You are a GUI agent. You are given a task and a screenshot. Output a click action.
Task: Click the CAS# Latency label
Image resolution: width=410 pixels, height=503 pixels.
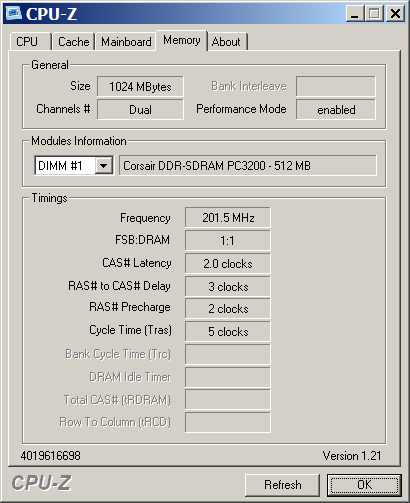click(137, 263)
